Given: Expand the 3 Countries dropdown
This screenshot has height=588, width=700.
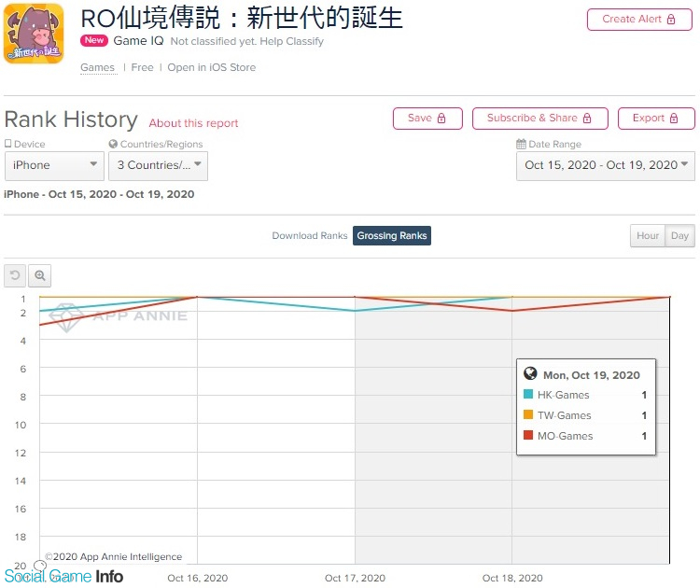Looking at the screenshot, I should click(158, 165).
